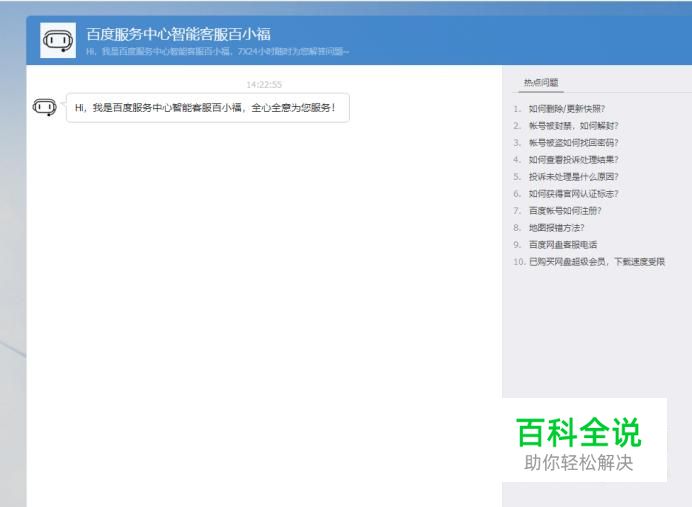This screenshot has height=507, width=692.
Task: Open the question 如何获得官网认证标志?
Action: click(573, 193)
